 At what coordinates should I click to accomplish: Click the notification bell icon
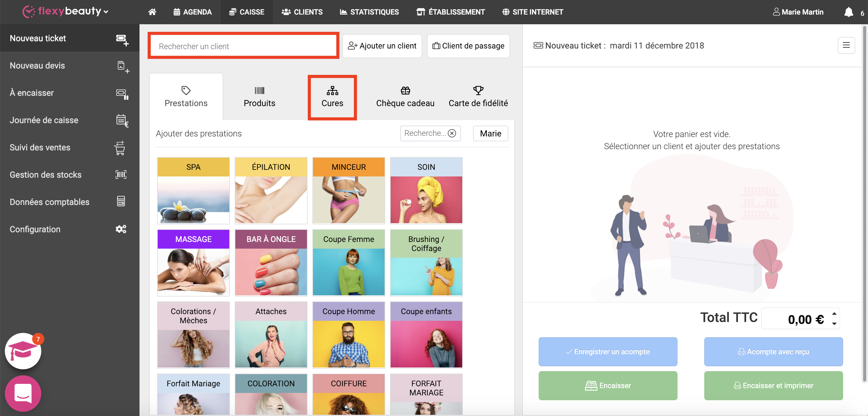pyautogui.click(x=848, y=12)
